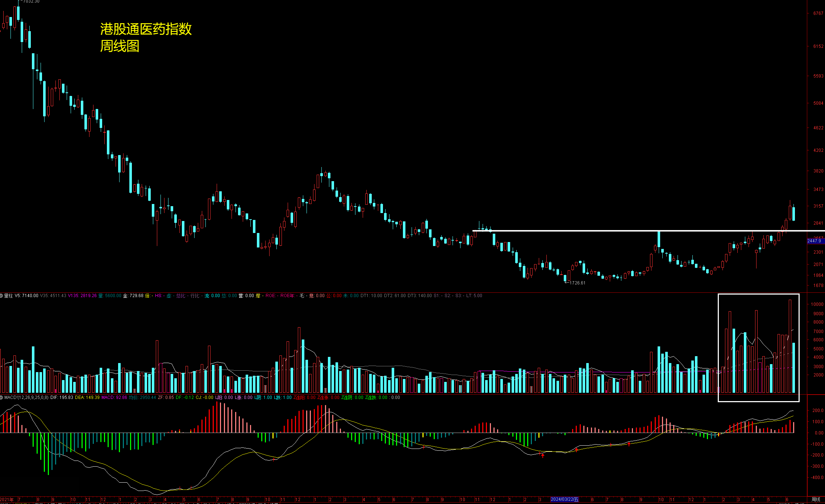Click the 周线 period label at bottom right
Screen dimensions: 825x504
[x=816, y=499]
